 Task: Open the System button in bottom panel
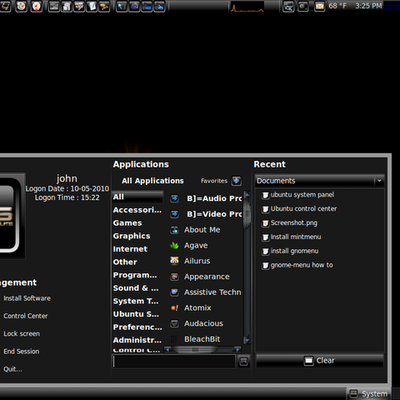[368, 394]
